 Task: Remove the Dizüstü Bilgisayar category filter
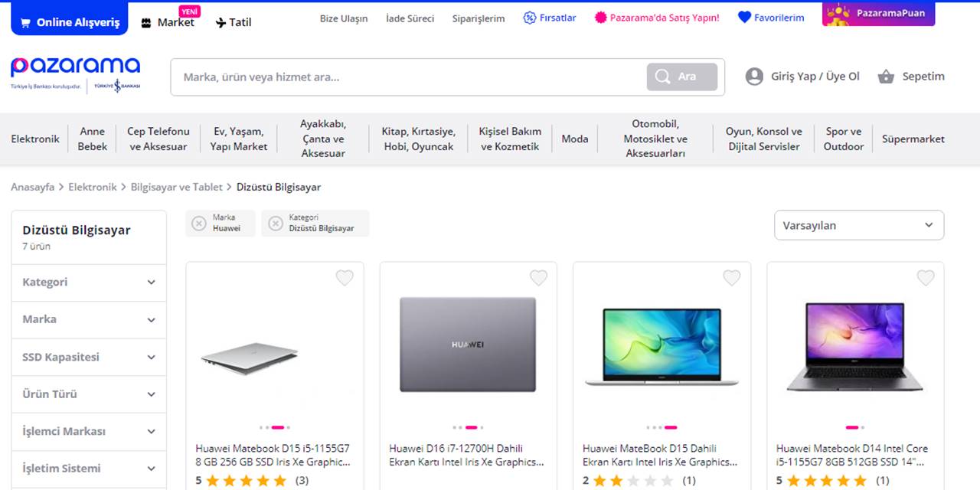pyautogui.click(x=276, y=223)
